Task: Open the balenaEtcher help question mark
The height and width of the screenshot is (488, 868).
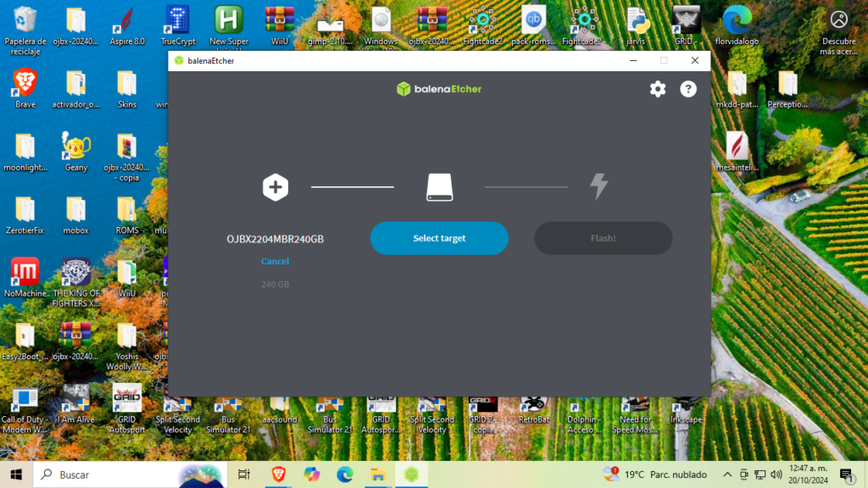Action: pos(688,89)
